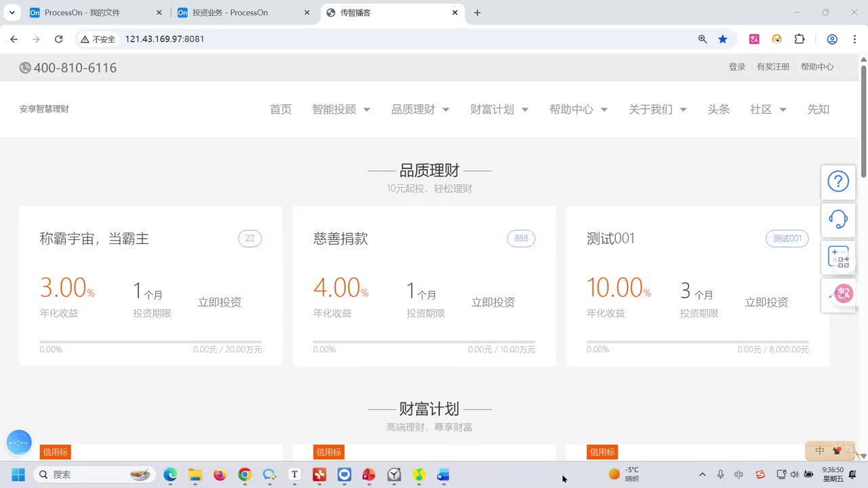868x488 pixels.
Task: Open the help question-mark floating icon
Action: pyautogui.click(x=838, y=182)
